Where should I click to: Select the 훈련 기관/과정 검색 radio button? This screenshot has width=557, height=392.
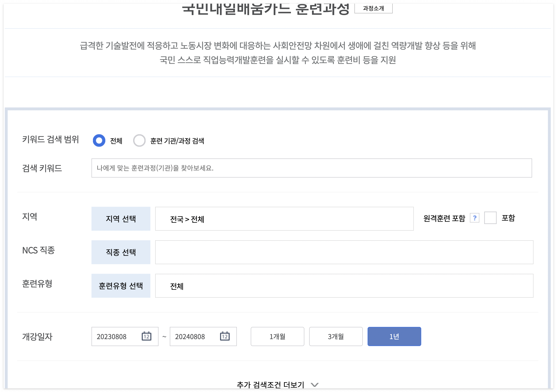[140, 141]
